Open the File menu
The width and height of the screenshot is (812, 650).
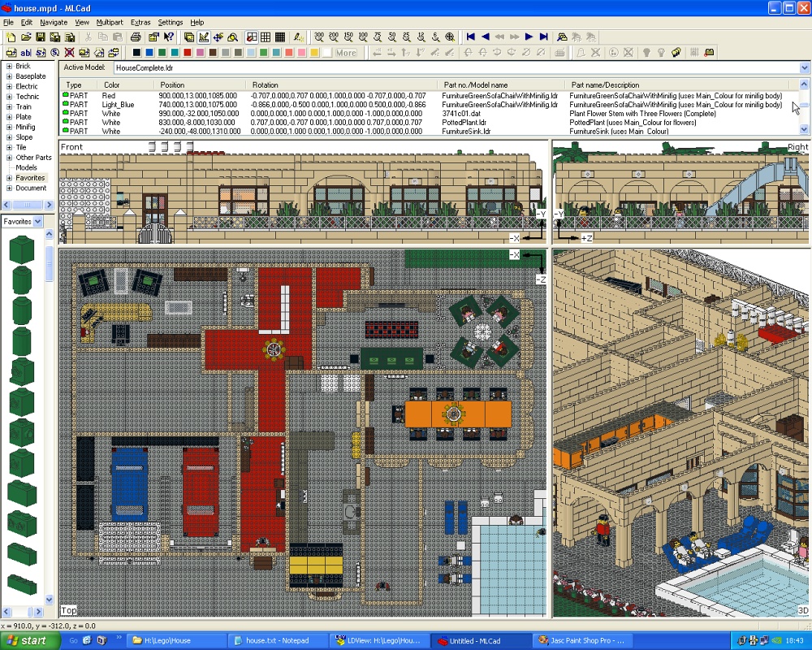(x=8, y=22)
